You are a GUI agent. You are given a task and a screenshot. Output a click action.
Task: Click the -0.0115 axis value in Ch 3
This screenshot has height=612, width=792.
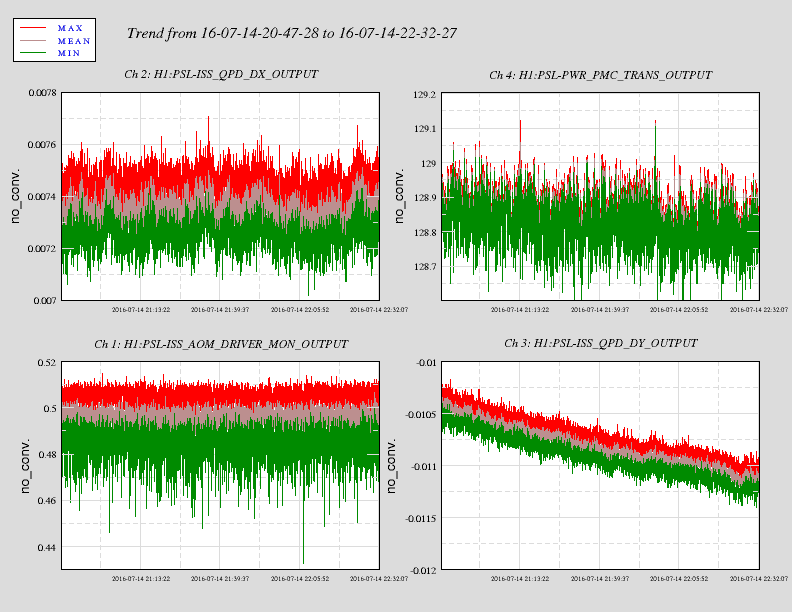421,519
